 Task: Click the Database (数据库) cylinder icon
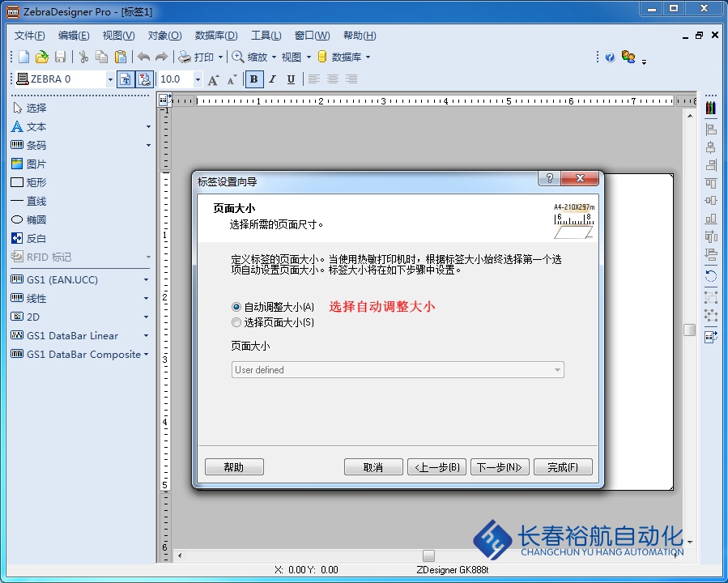[322, 57]
